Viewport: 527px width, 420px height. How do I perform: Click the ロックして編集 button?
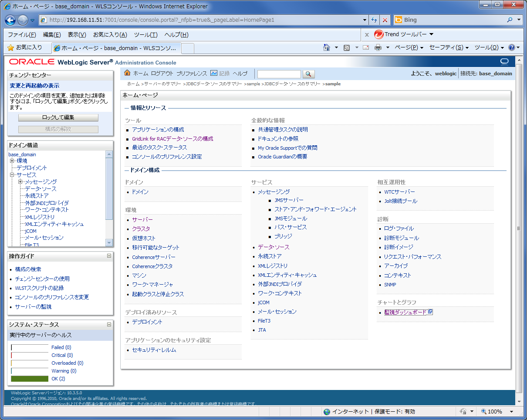[58, 118]
